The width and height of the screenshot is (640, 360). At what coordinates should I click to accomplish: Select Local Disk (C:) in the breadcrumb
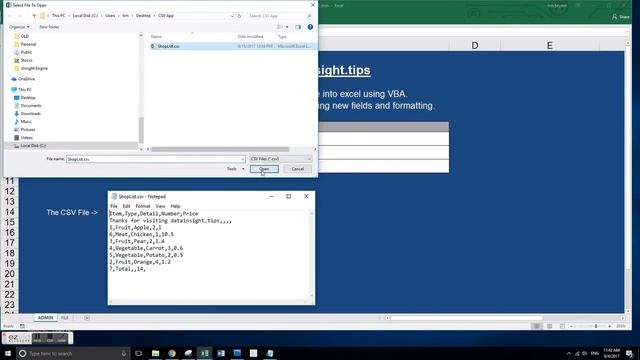[x=85, y=16]
